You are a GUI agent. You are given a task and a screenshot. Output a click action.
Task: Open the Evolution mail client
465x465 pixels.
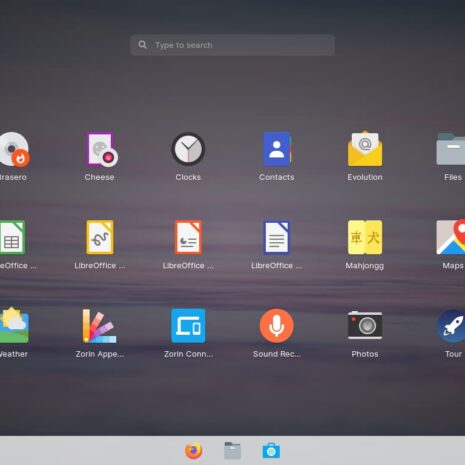pos(365,149)
